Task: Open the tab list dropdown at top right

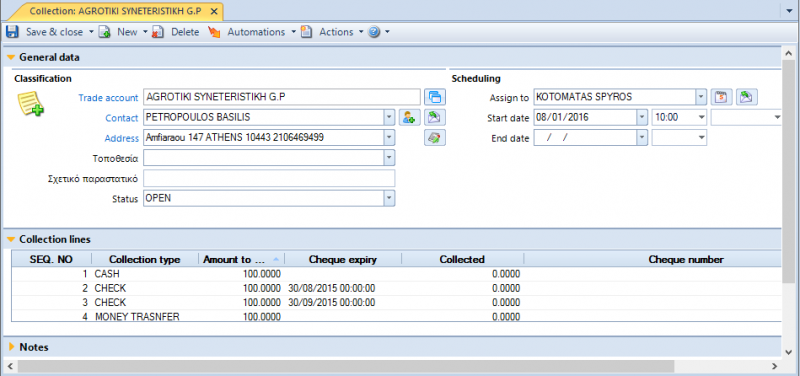Action: pyautogui.click(x=789, y=11)
